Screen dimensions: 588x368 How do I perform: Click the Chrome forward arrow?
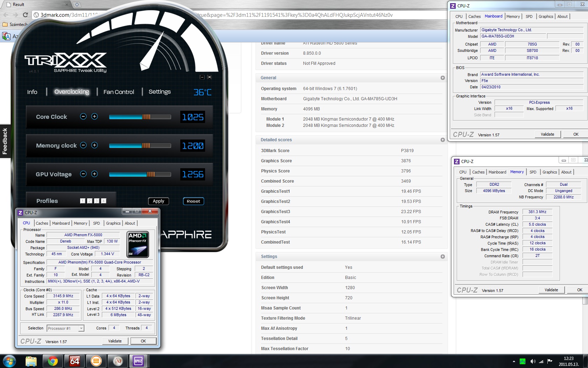(15, 15)
